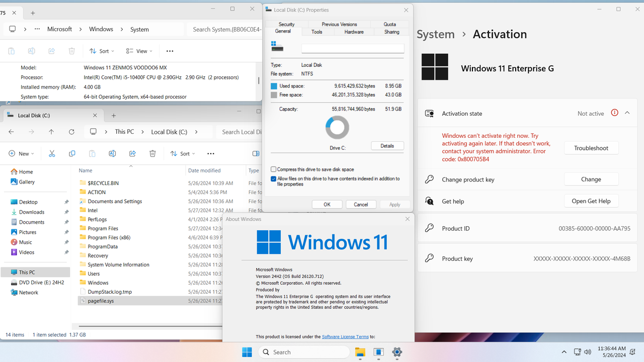Open See more (…) in System window toolbar

(x=170, y=51)
